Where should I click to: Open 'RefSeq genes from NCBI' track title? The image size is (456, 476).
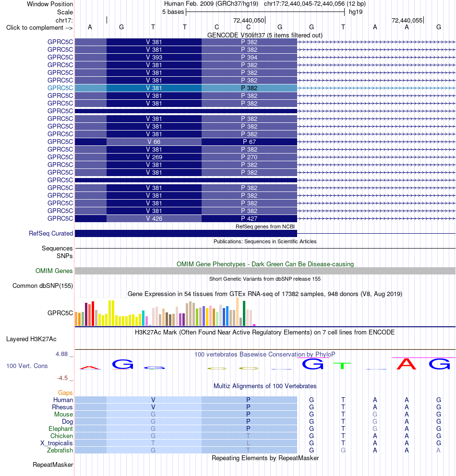(x=265, y=226)
